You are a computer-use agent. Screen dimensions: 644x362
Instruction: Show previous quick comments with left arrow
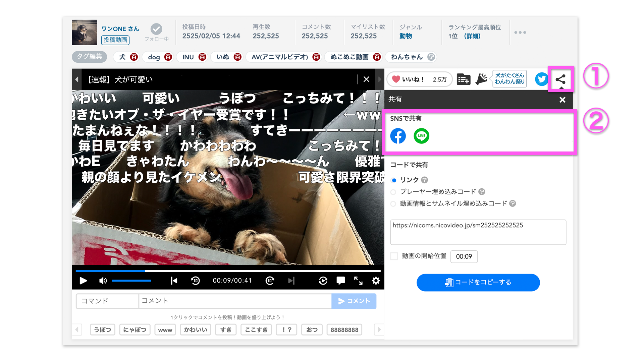77,330
